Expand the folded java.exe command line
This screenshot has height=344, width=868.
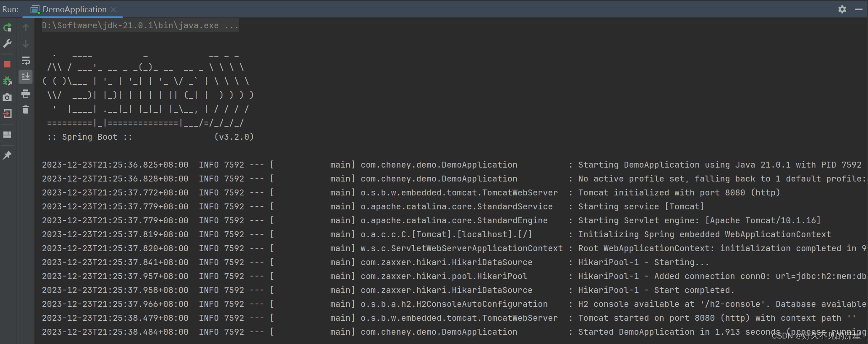click(x=140, y=25)
